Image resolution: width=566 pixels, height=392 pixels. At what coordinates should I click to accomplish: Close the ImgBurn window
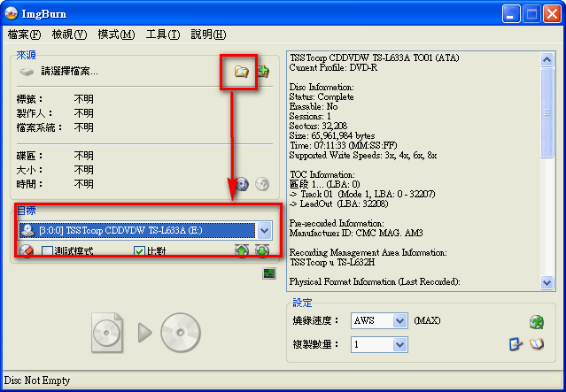tap(552, 14)
